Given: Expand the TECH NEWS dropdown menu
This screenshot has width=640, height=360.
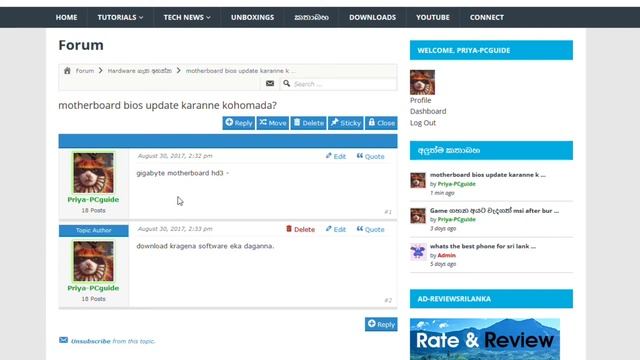Looking at the screenshot, I should [x=187, y=18].
